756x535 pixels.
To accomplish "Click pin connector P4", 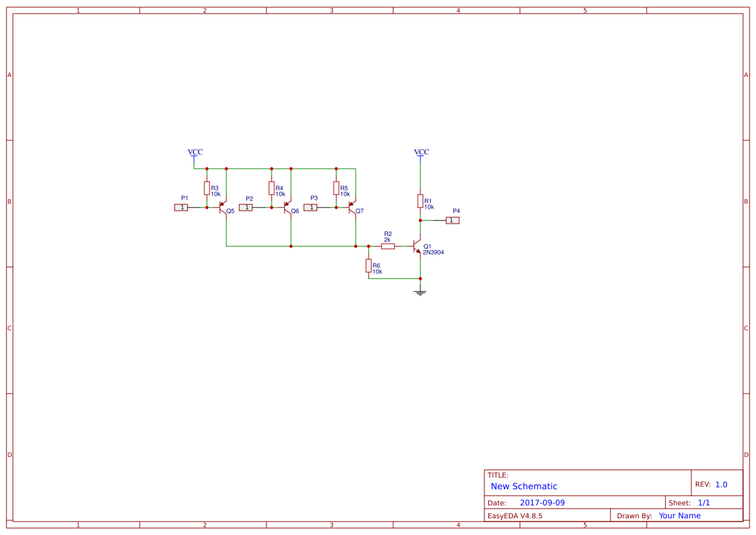I will pos(453,220).
